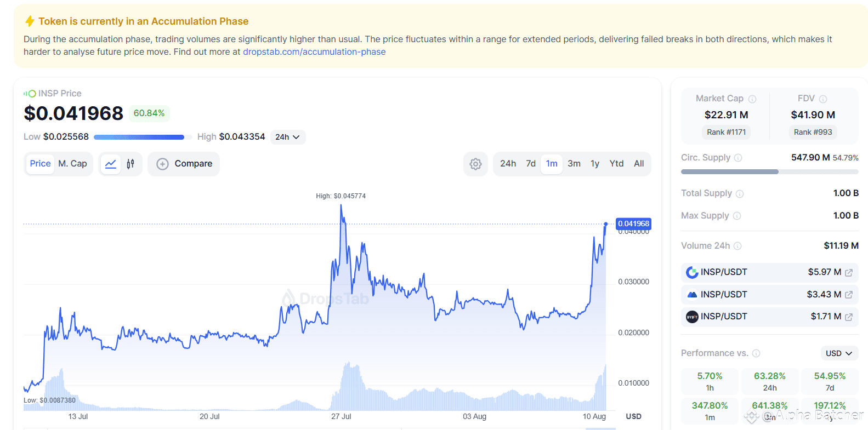Open the 24h low/high period dropdown
The width and height of the screenshot is (868, 430).
pyautogui.click(x=288, y=137)
